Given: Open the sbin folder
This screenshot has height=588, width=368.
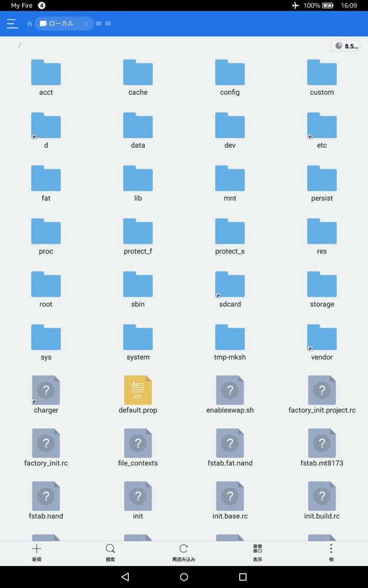Looking at the screenshot, I should point(138,289).
